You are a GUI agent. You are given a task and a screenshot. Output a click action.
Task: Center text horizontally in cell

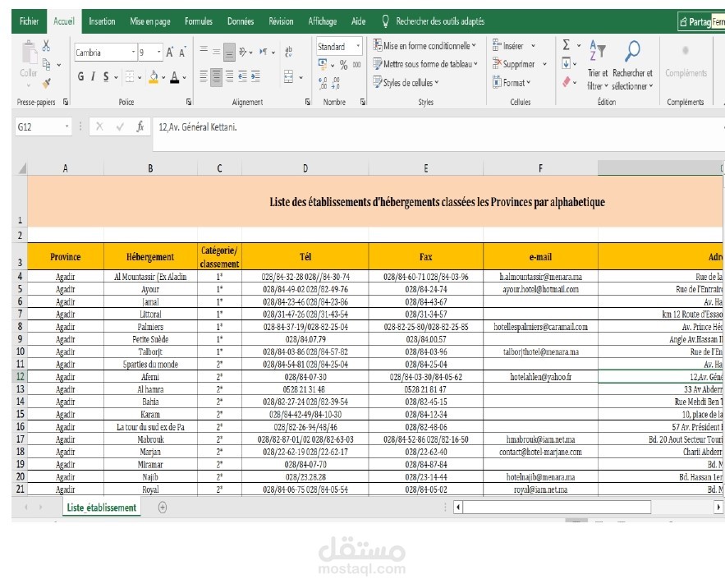pos(217,77)
